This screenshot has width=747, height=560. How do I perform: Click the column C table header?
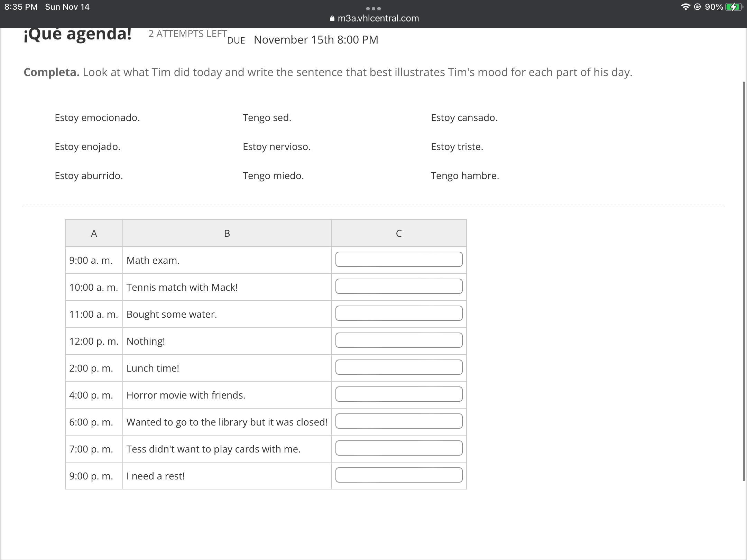click(x=398, y=233)
